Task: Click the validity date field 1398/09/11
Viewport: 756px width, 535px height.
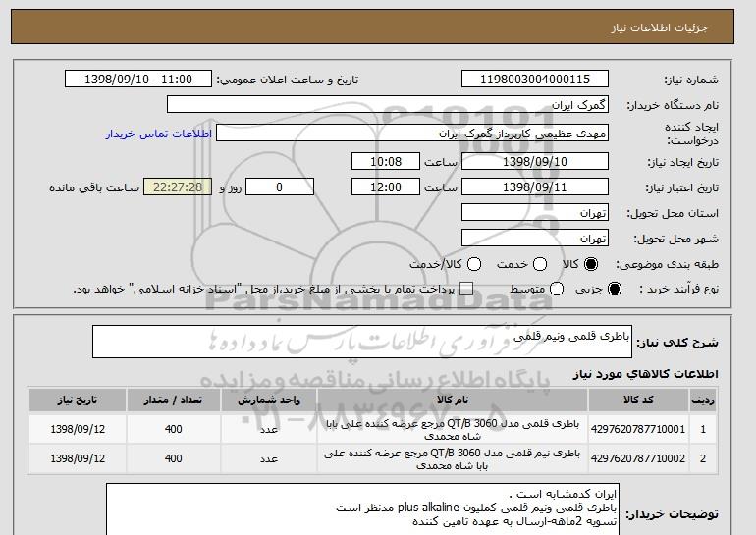Action: [535, 187]
